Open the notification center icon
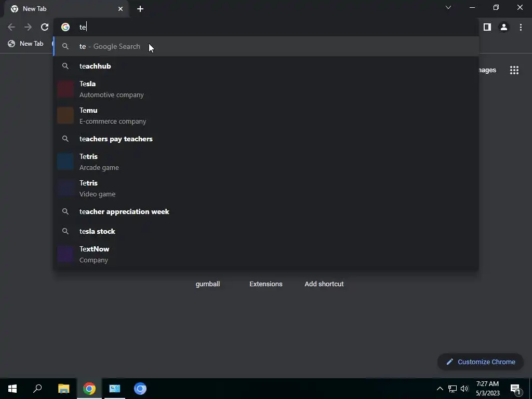This screenshot has height=399, width=532. (515, 389)
